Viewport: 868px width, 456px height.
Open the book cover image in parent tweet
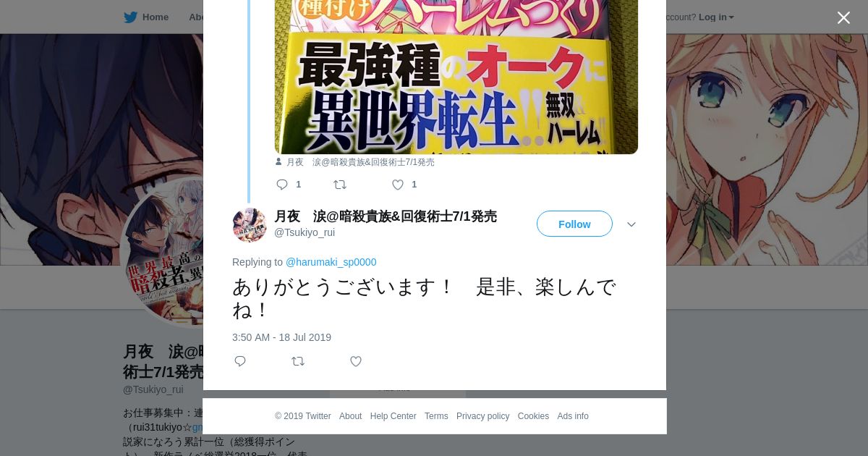[456, 77]
